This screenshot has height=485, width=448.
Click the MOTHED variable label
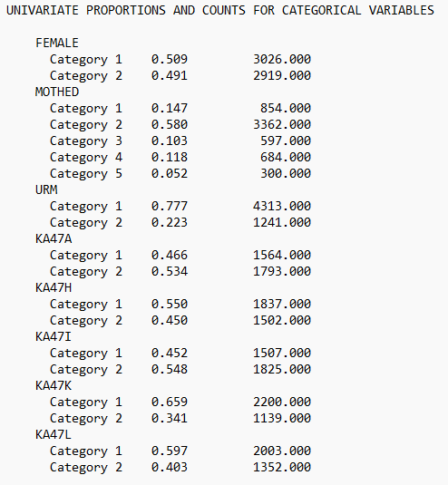click(x=57, y=92)
